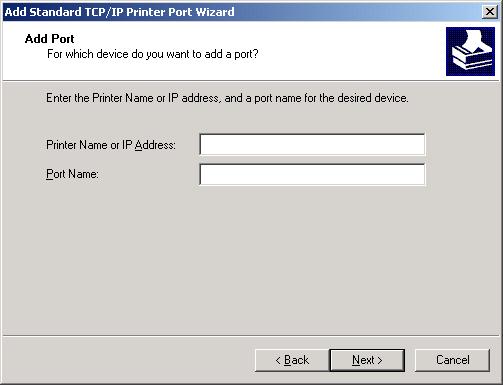Click the word 'Wizard' in the title bar
The width and height of the screenshot is (503, 385).
(x=215, y=12)
